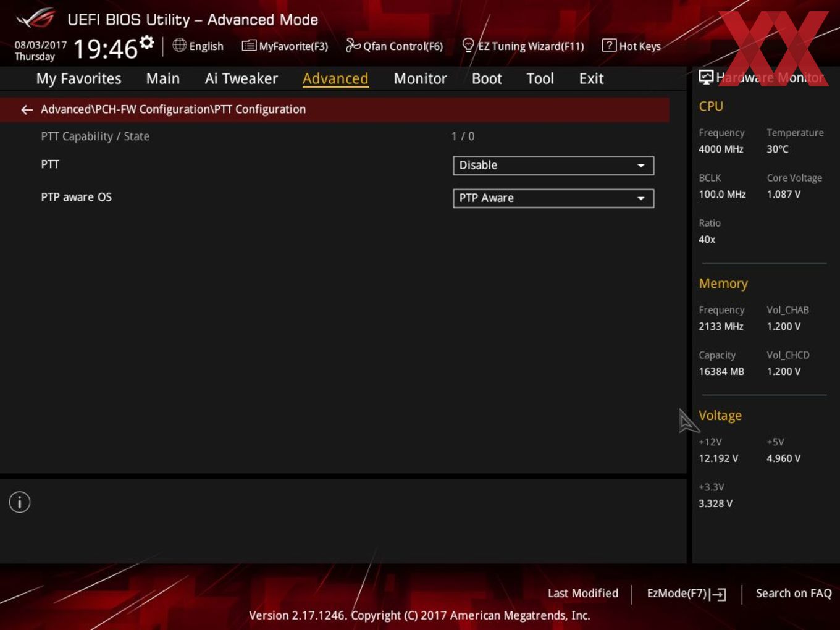
Task: Switch to My Favorites tab
Action: point(78,79)
